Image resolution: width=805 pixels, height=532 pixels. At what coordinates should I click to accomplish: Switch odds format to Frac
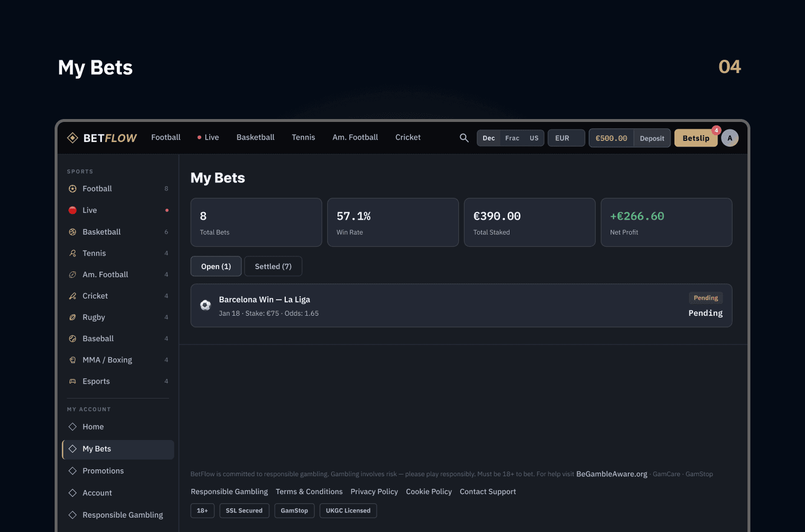coord(512,138)
